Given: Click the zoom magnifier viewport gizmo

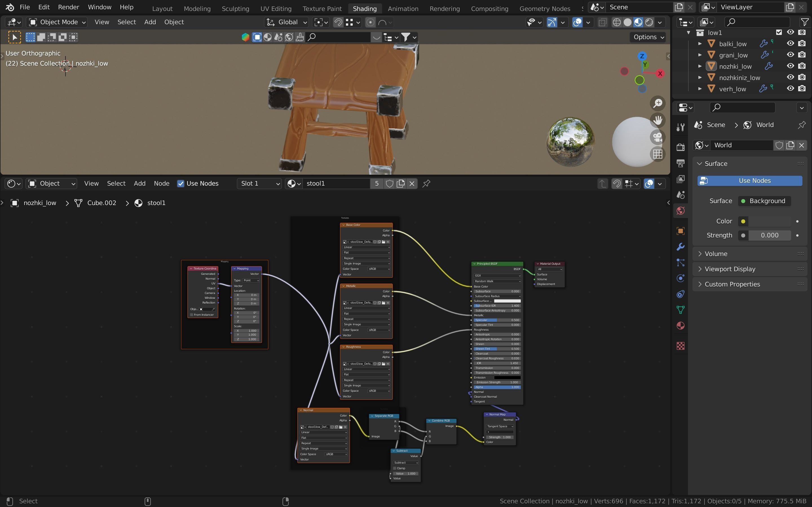Looking at the screenshot, I should (x=658, y=103).
